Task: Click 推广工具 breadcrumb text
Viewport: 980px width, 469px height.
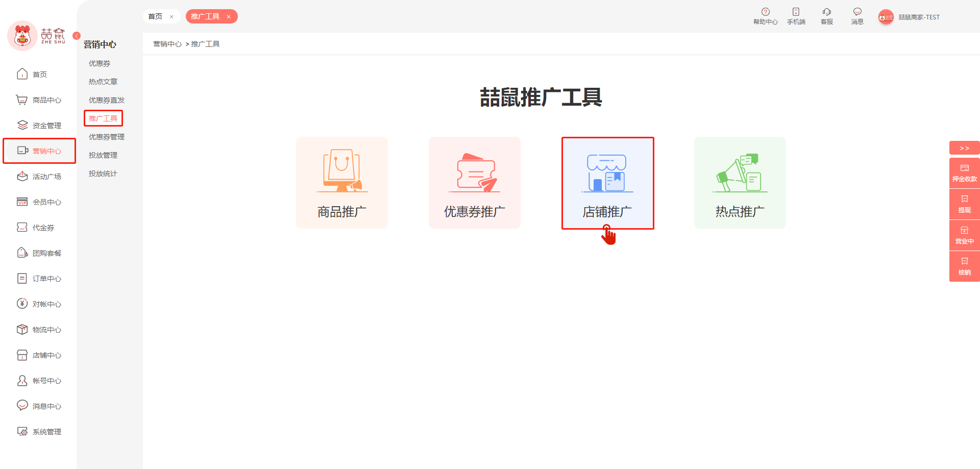Action: pos(205,44)
